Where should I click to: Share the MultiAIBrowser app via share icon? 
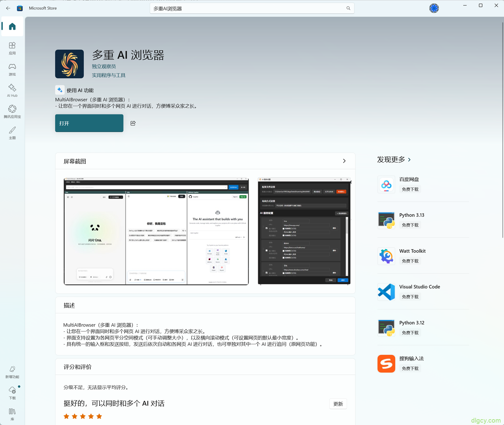pos(133,123)
